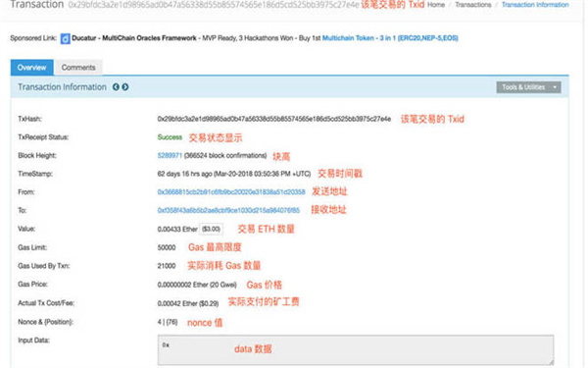Open Home breadcrumb link
The image size is (588, 368).
pos(436,5)
